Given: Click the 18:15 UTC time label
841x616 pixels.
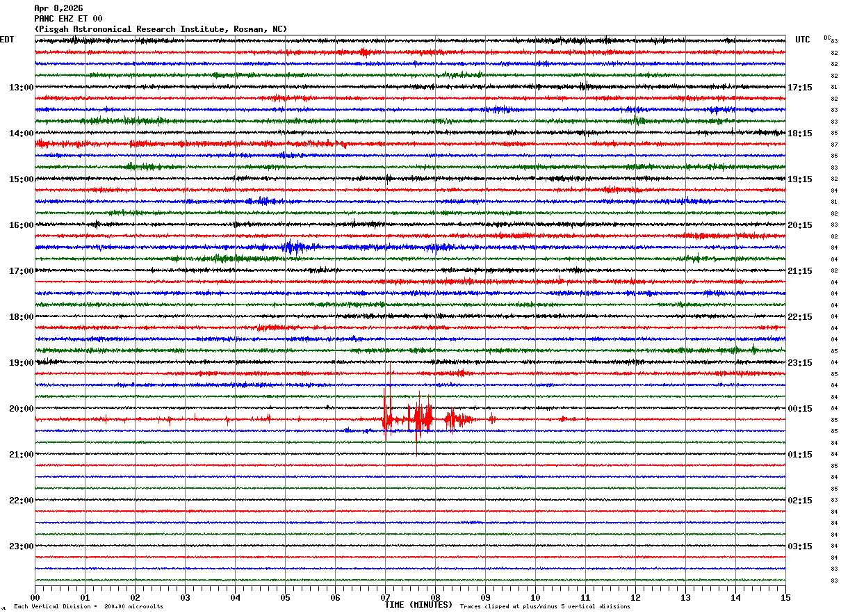Looking at the screenshot, I should [800, 133].
